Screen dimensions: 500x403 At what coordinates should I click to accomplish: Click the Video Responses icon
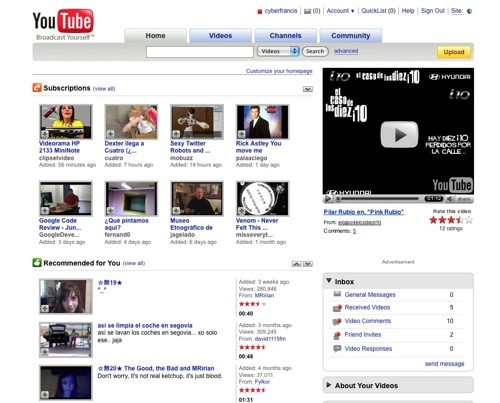(x=337, y=349)
